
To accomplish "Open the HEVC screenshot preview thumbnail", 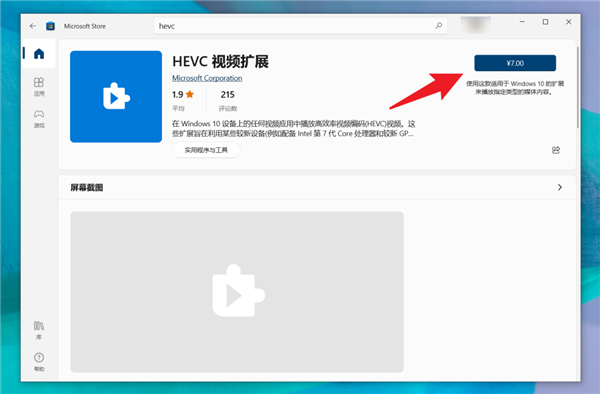I will click(x=237, y=292).
